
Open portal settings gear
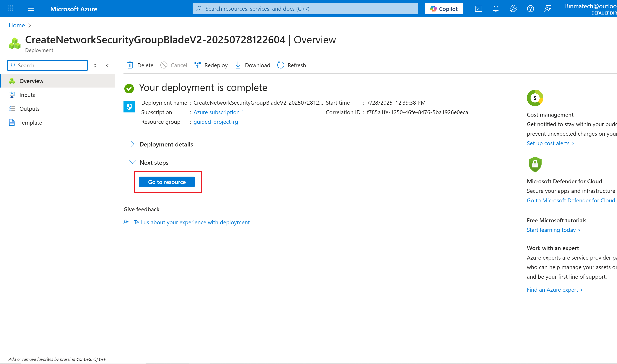(513, 9)
